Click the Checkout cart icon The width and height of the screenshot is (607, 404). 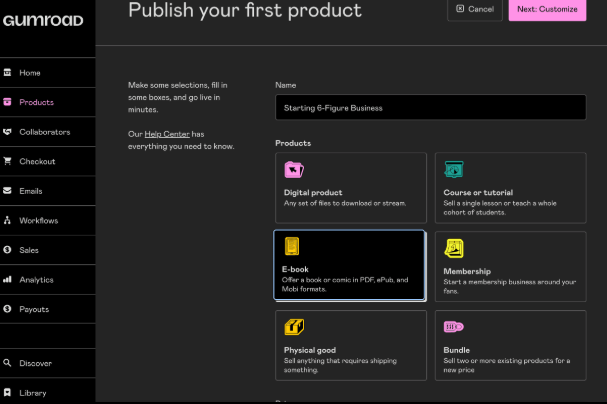point(7,161)
